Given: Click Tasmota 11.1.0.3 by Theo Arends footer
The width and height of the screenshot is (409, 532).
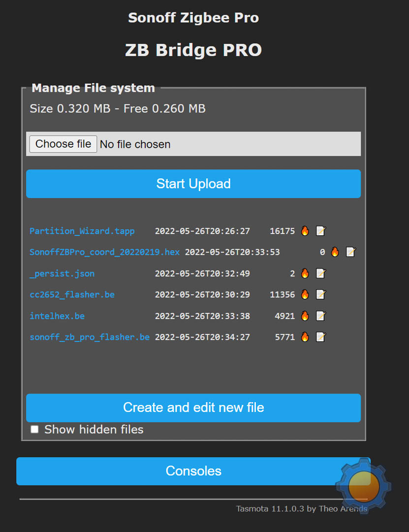Looking at the screenshot, I should click(x=302, y=508).
